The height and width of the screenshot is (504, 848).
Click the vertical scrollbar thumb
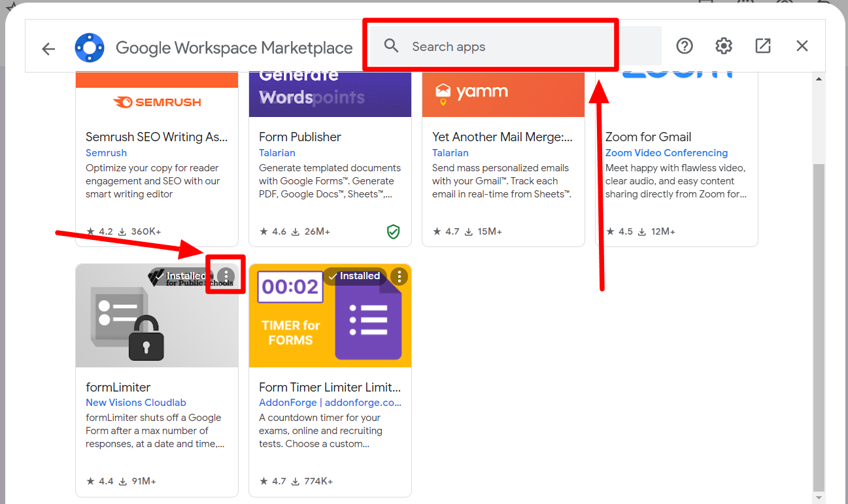(x=819, y=327)
